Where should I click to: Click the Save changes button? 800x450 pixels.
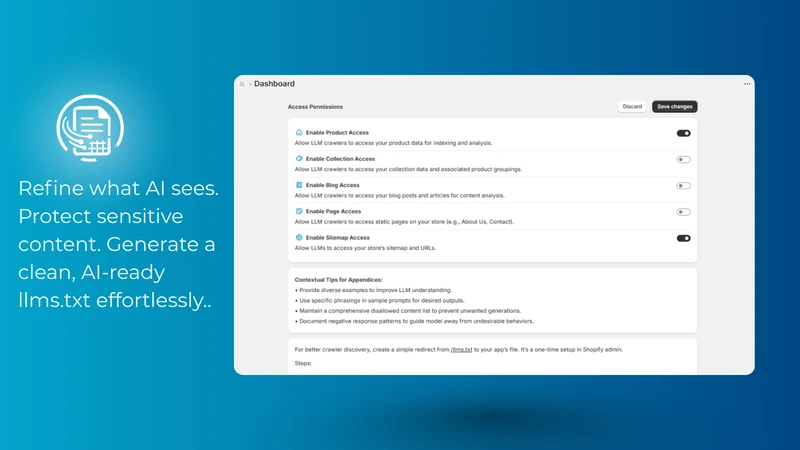pos(674,107)
